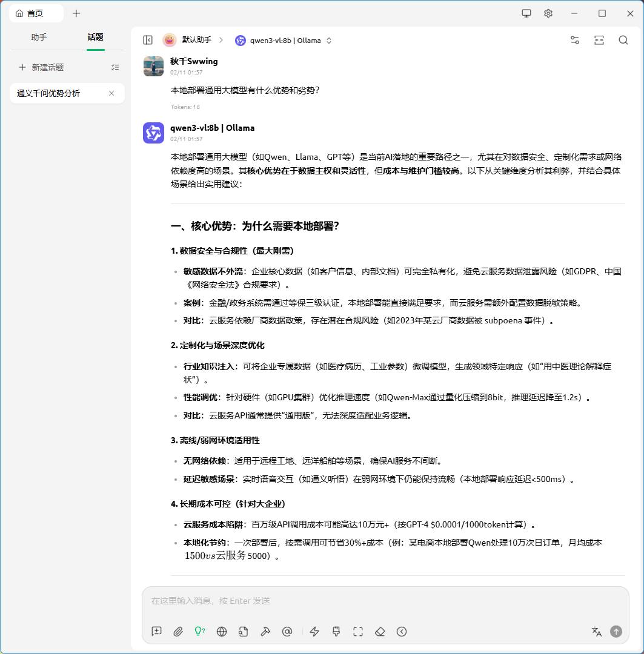Image resolution: width=644 pixels, height=654 pixels.
Task: Switch to the 助手 tab
Action: pos(39,37)
